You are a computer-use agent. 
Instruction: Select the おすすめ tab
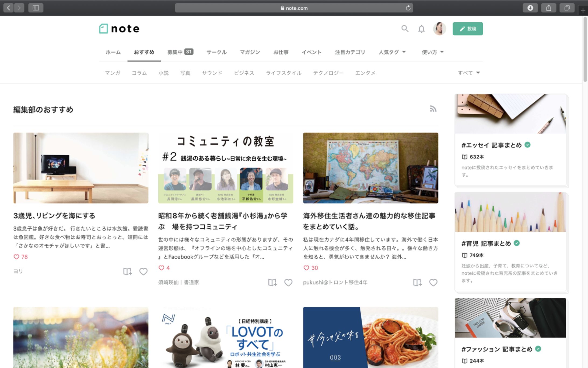coord(144,52)
